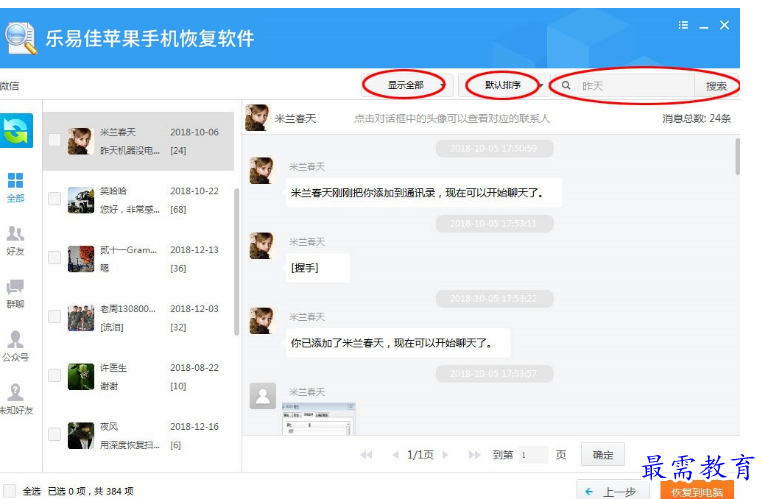Open the menu list icon in title bar
Viewport: 763px width, 499px height.
683,25
